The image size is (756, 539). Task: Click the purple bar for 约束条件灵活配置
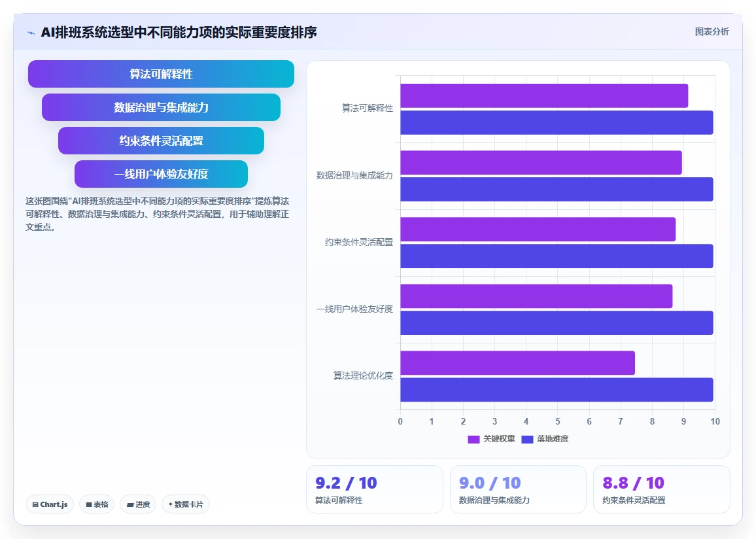coord(538,229)
